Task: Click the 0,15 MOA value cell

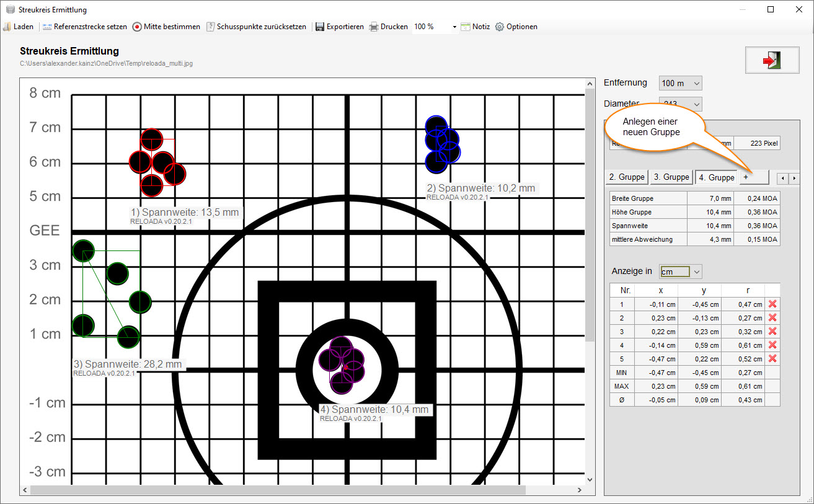Action: pos(757,239)
